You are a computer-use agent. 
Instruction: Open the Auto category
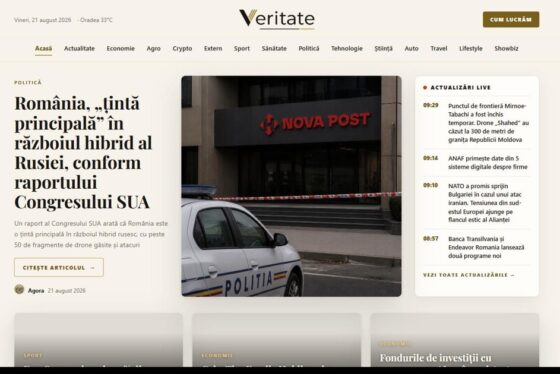(411, 49)
